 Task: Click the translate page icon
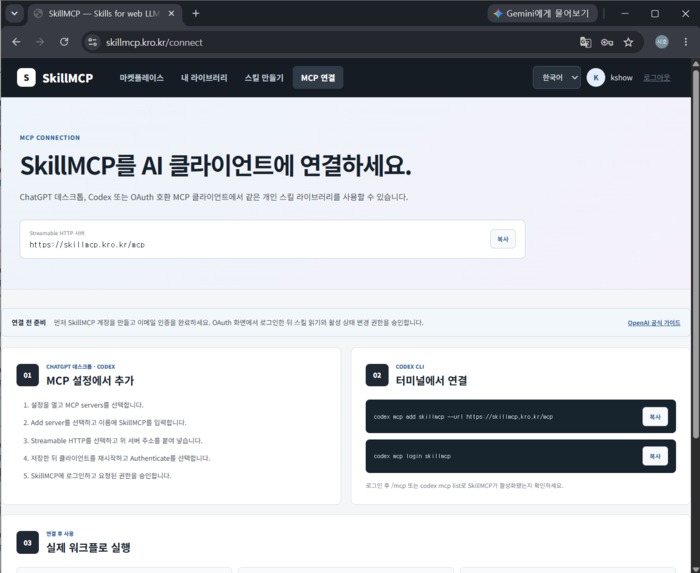pos(585,42)
